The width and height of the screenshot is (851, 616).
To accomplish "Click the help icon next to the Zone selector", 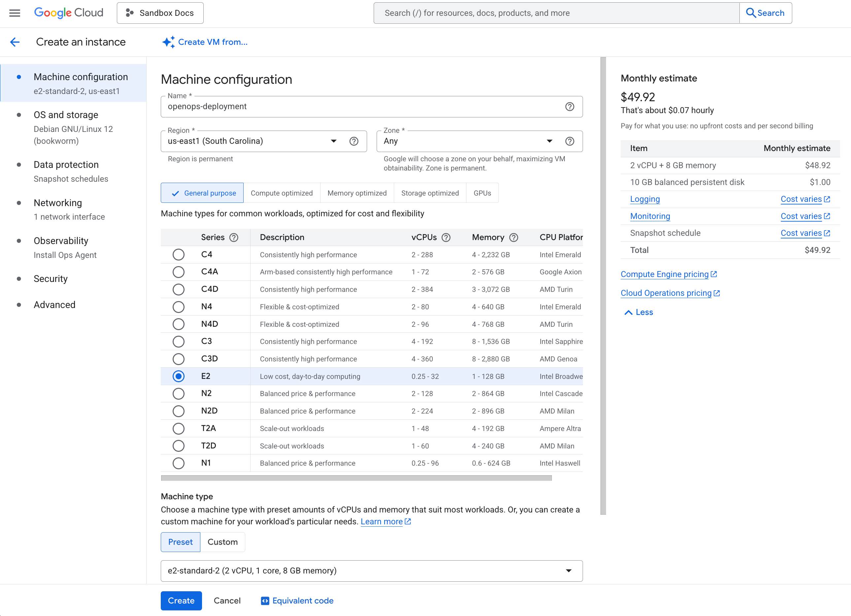I will (x=569, y=141).
